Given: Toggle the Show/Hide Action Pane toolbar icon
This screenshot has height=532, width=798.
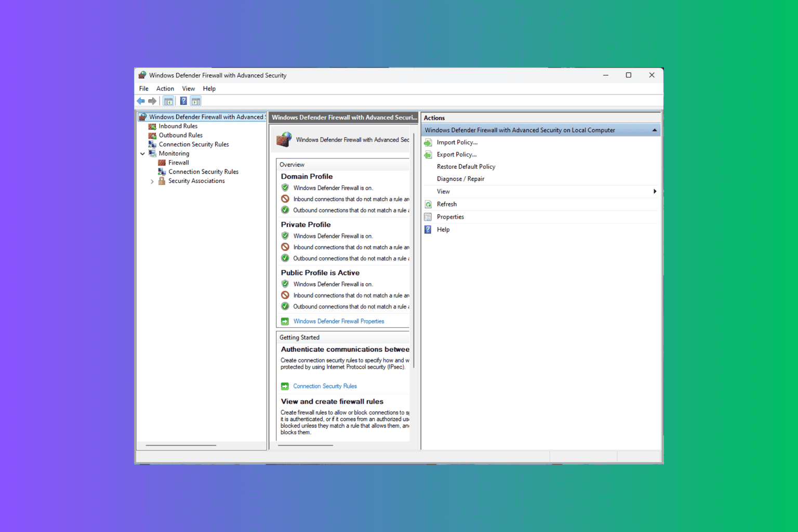Looking at the screenshot, I should point(196,101).
